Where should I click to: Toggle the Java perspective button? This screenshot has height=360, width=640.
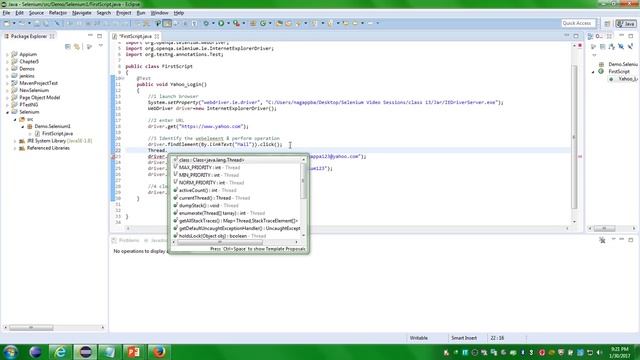click(626, 24)
